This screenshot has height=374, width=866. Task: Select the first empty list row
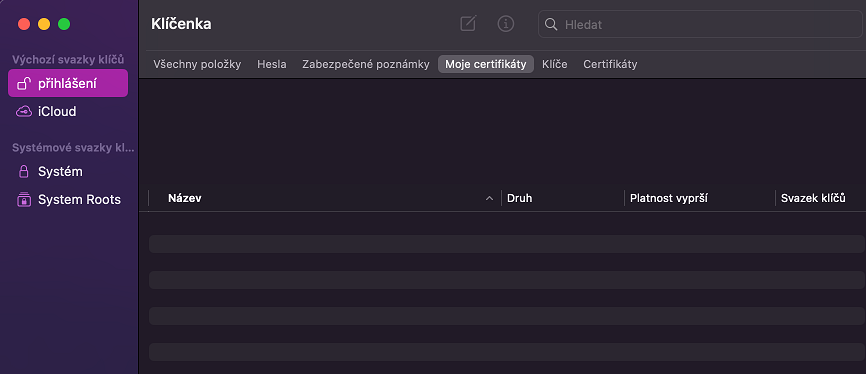(506, 244)
